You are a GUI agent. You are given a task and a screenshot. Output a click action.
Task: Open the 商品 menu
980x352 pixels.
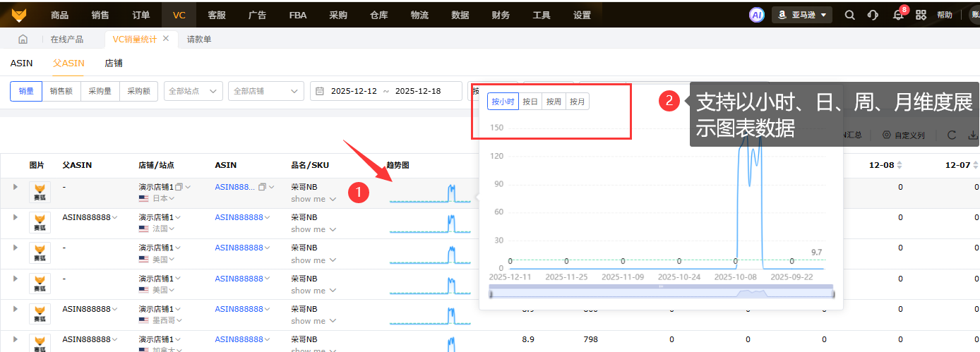[60, 15]
